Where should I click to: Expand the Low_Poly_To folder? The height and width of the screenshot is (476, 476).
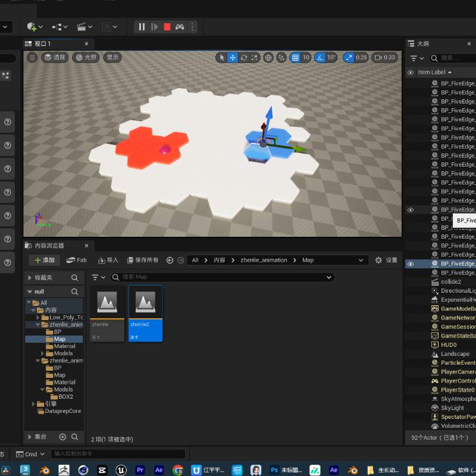click(x=38, y=318)
